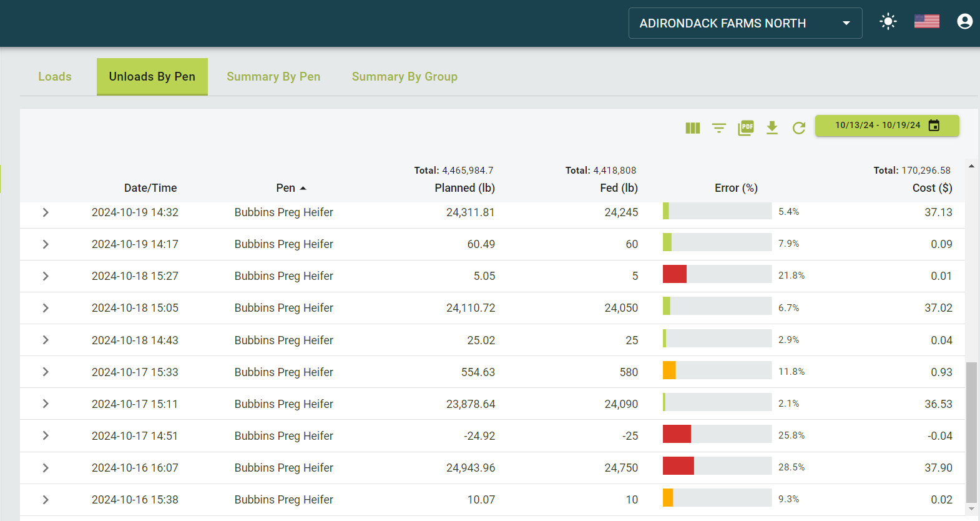Click the vertical scrollbar thumb
The width and height of the screenshot is (980, 521).
pyautogui.click(x=971, y=432)
